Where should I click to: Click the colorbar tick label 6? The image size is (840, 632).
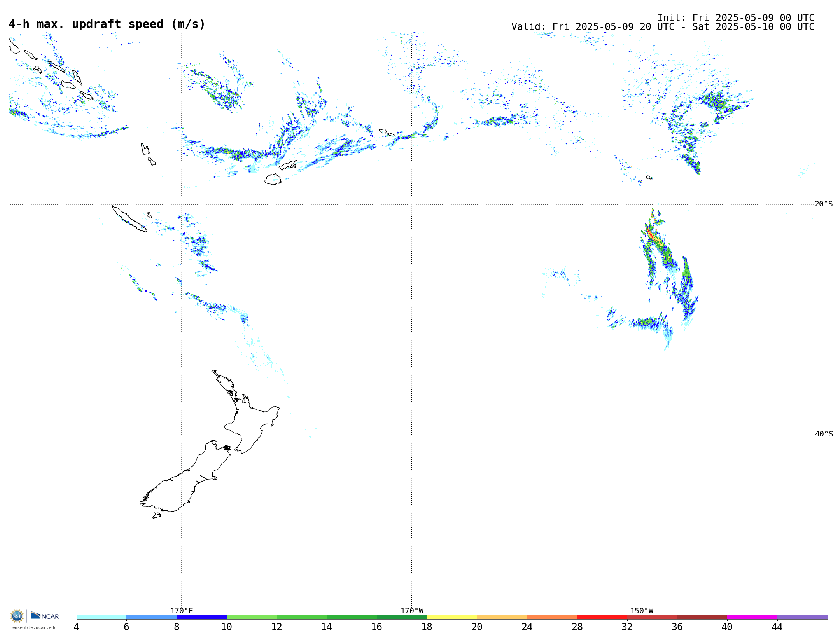126,627
